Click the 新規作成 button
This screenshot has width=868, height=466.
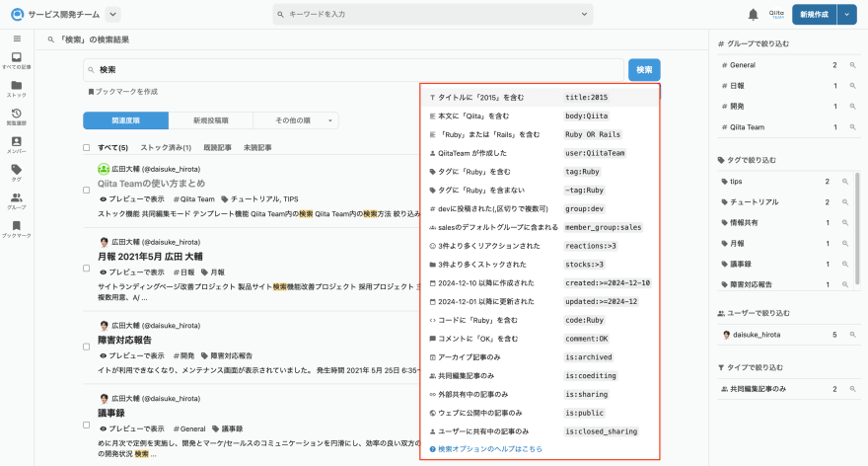tap(815, 15)
